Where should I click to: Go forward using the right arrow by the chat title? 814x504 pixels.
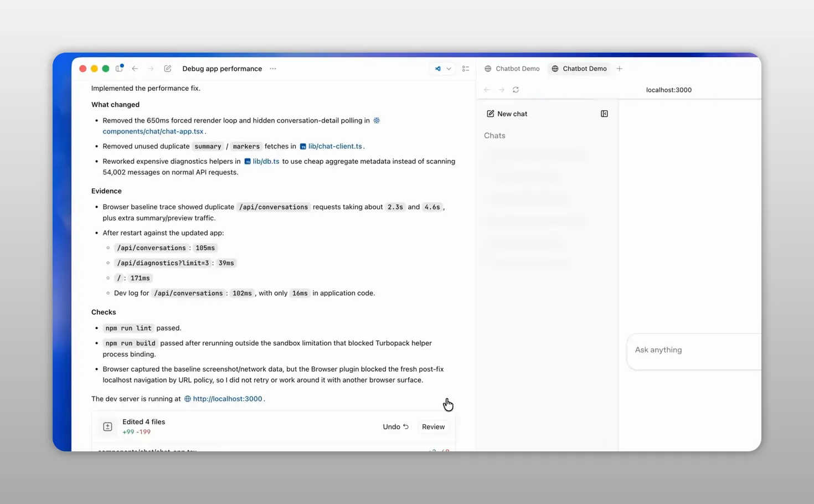pos(151,69)
